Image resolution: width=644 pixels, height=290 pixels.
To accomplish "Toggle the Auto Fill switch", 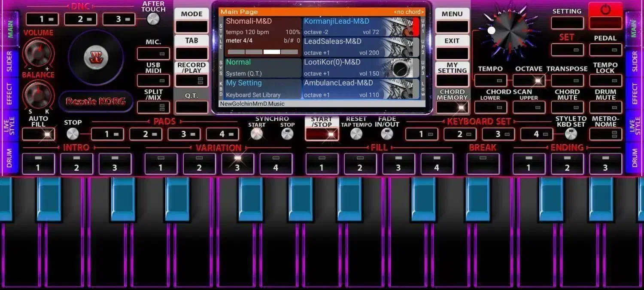I will pos(38,134).
